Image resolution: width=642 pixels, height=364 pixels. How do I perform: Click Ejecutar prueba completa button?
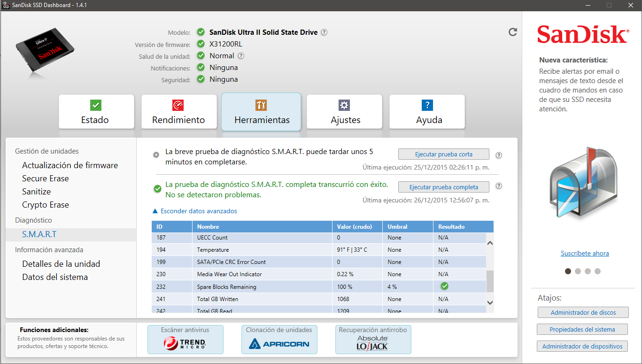point(444,187)
